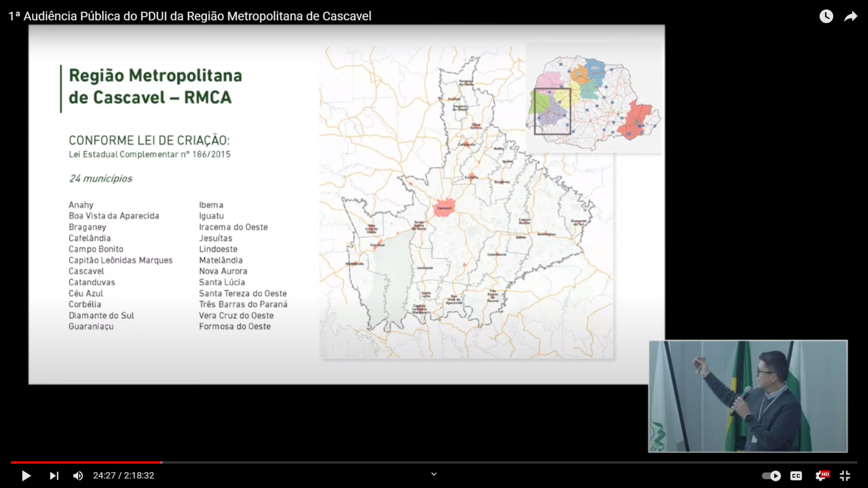868x488 pixels.
Task: Click 'Jesuítas' in the list
Action: [x=216, y=238]
